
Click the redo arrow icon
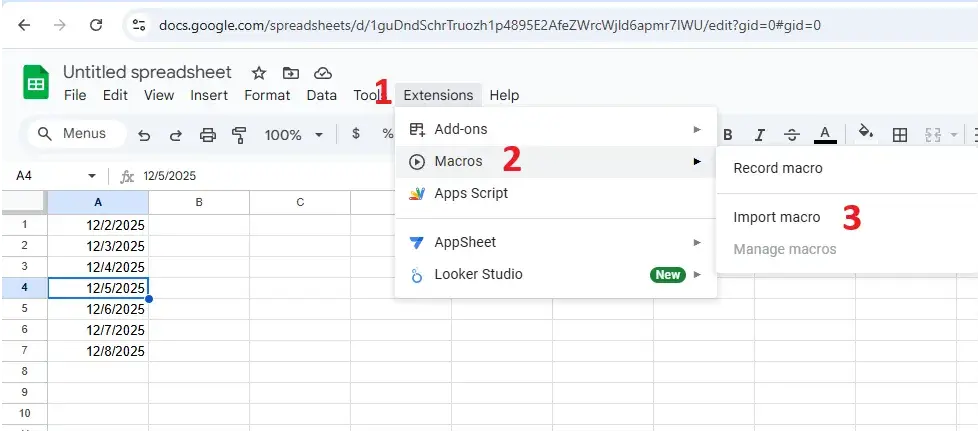click(x=175, y=135)
